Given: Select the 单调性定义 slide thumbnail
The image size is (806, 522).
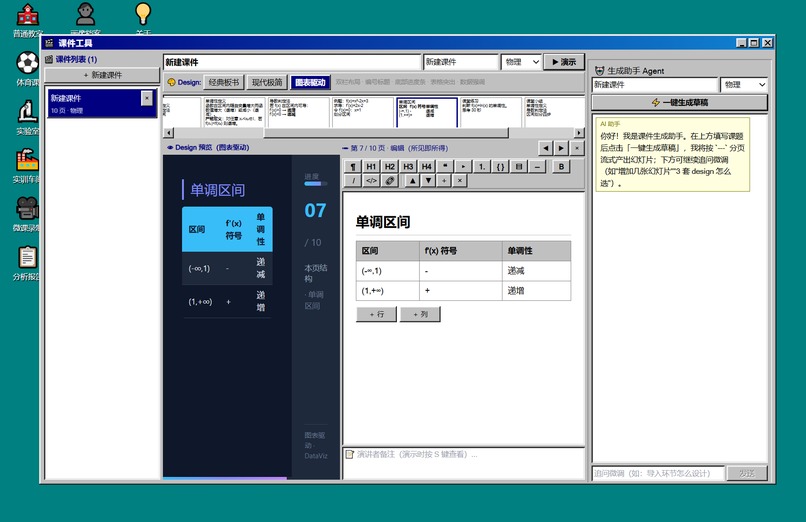Looking at the screenshot, I should click(234, 112).
